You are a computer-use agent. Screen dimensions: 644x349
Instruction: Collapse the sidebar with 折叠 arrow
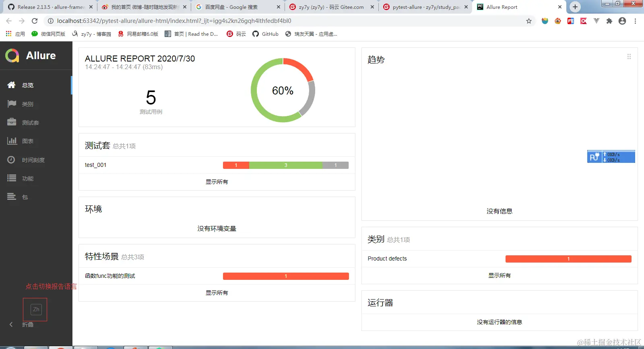tap(11, 324)
